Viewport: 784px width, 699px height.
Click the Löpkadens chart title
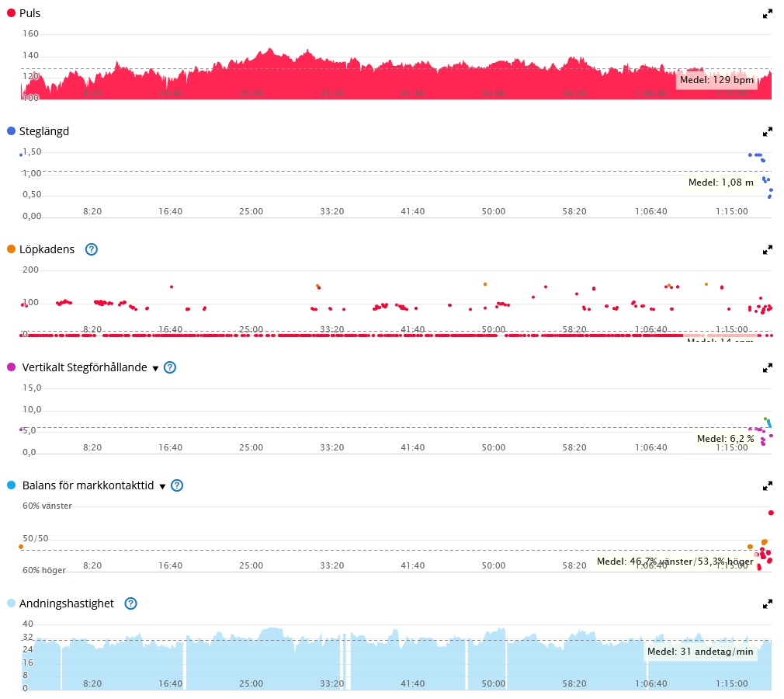pyautogui.click(x=47, y=249)
